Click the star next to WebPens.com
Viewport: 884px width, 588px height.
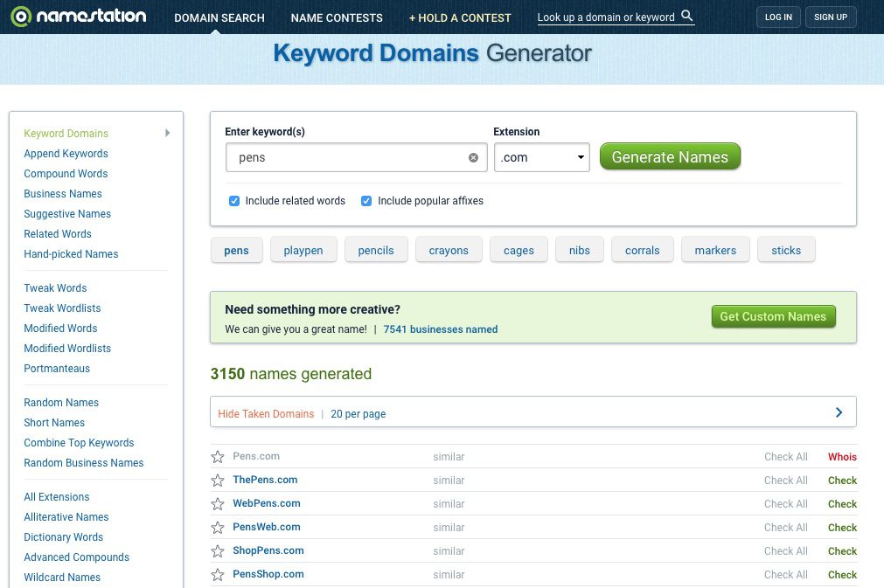pyautogui.click(x=218, y=504)
